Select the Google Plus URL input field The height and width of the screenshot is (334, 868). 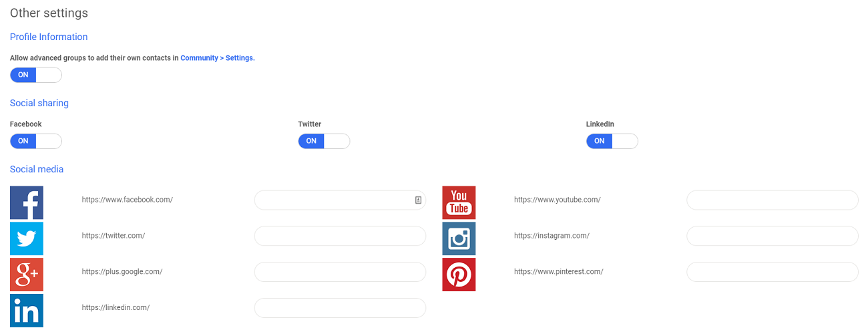(340, 272)
